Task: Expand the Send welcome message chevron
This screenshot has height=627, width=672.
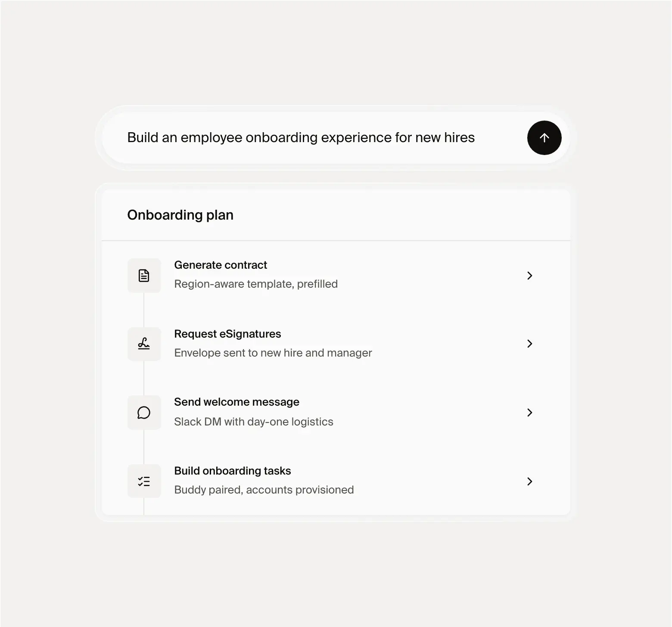Action: [530, 413]
